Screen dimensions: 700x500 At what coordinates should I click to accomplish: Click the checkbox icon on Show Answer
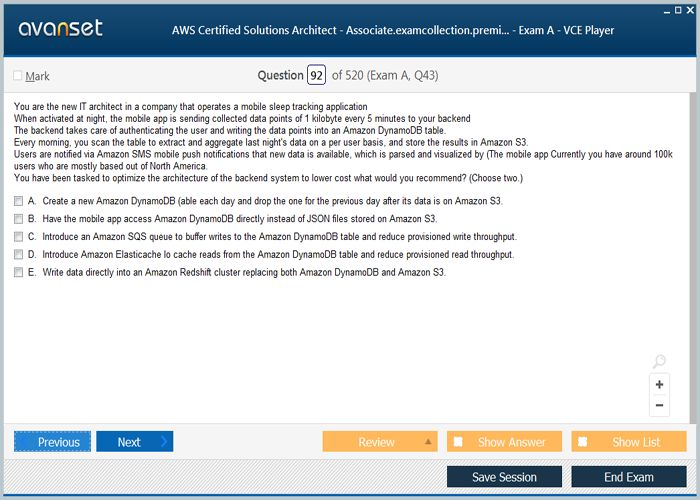pyautogui.click(x=458, y=442)
